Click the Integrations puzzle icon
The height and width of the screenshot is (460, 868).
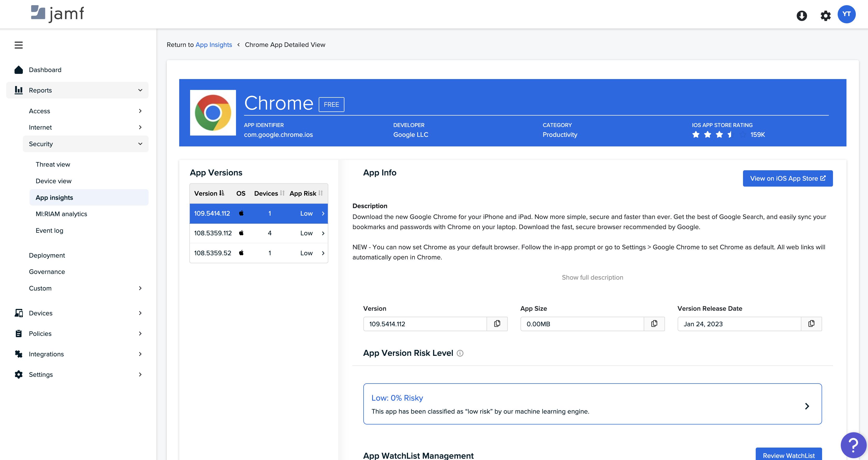click(18, 354)
